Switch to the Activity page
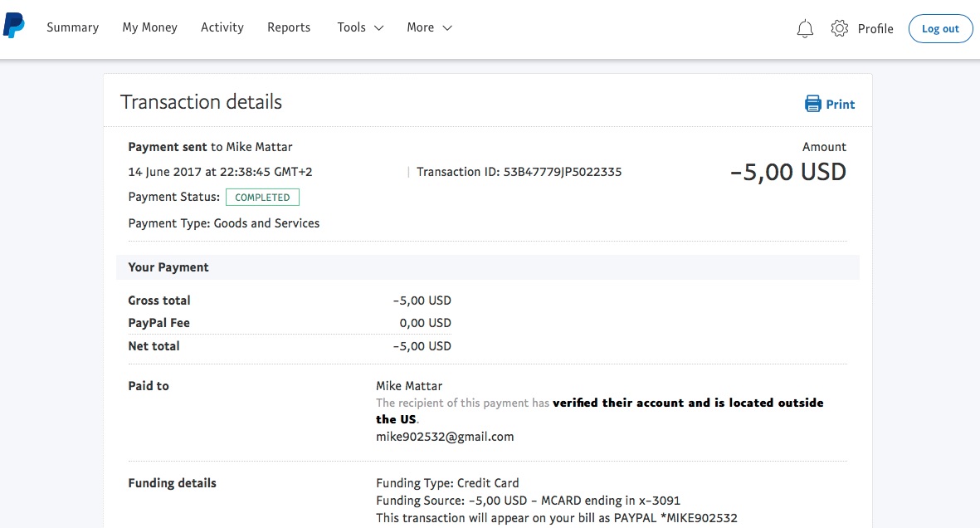Image resolution: width=980 pixels, height=528 pixels. [222, 27]
